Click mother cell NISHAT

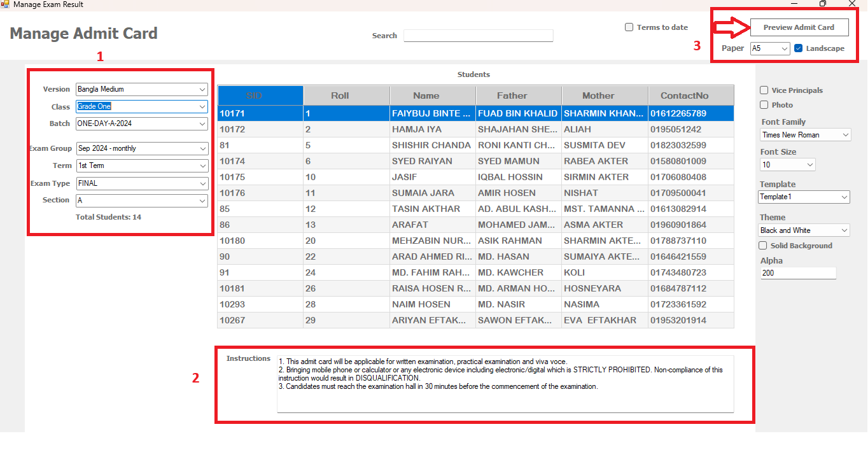tap(605, 193)
